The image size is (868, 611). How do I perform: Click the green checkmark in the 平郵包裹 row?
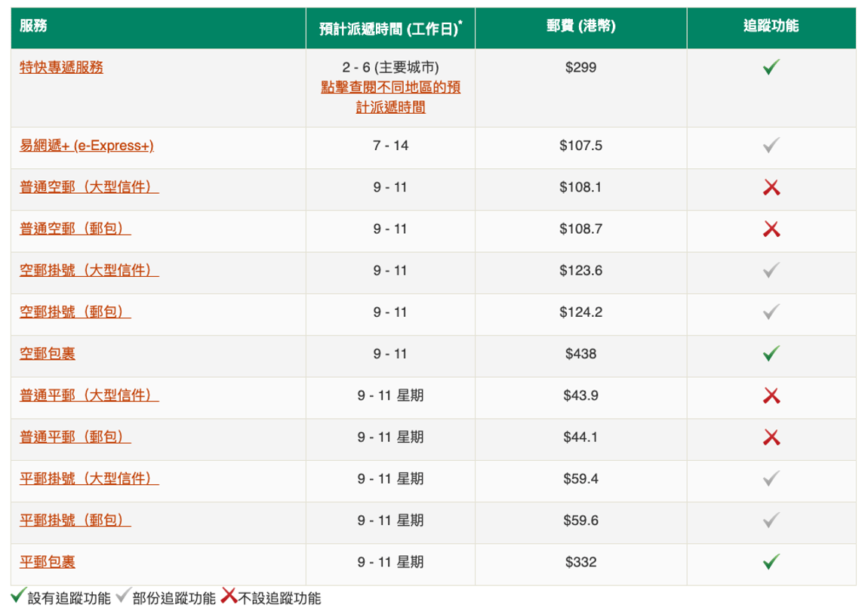click(771, 562)
